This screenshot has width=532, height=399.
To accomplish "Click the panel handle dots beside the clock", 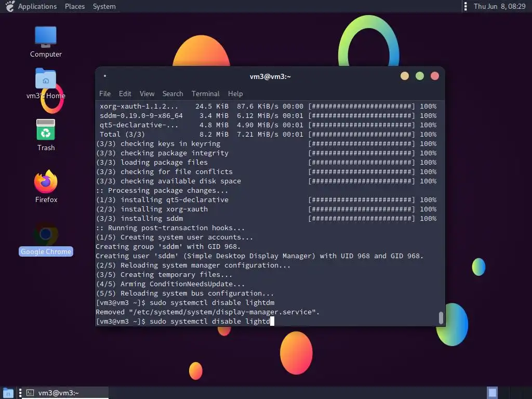I will (x=465, y=6).
